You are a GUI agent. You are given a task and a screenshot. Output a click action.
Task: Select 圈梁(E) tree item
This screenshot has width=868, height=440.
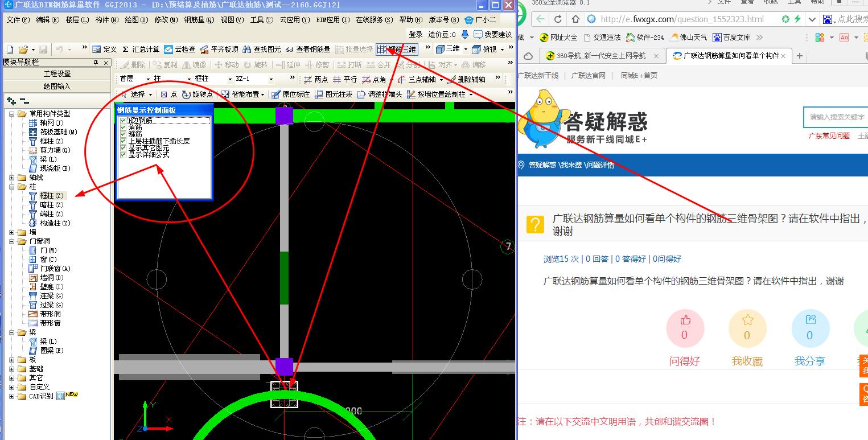52,351
